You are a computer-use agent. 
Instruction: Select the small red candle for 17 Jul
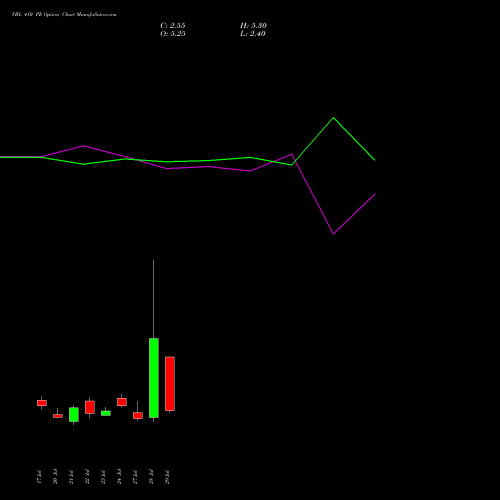[x=42, y=403]
